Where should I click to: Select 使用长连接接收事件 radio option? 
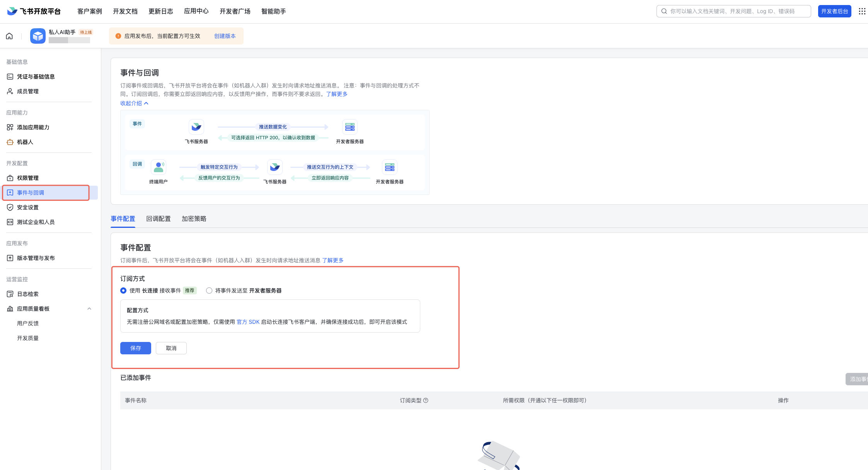(x=123, y=291)
